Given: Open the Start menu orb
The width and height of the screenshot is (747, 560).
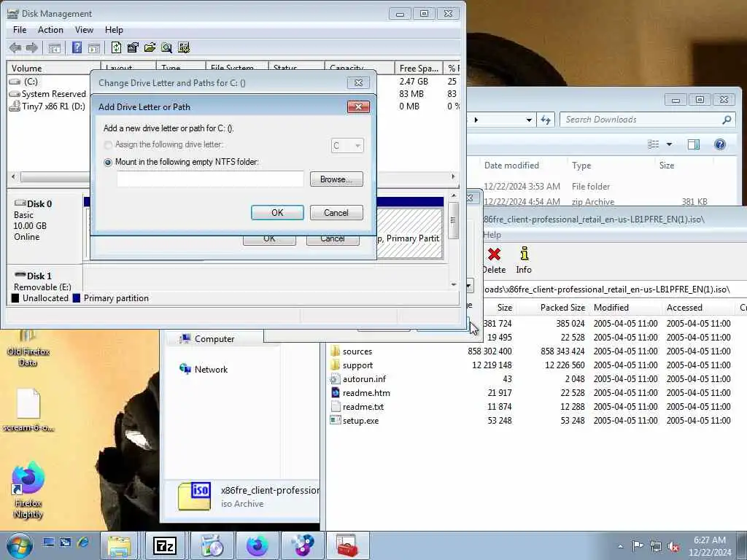Looking at the screenshot, I should pyautogui.click(x=20, y=545).
